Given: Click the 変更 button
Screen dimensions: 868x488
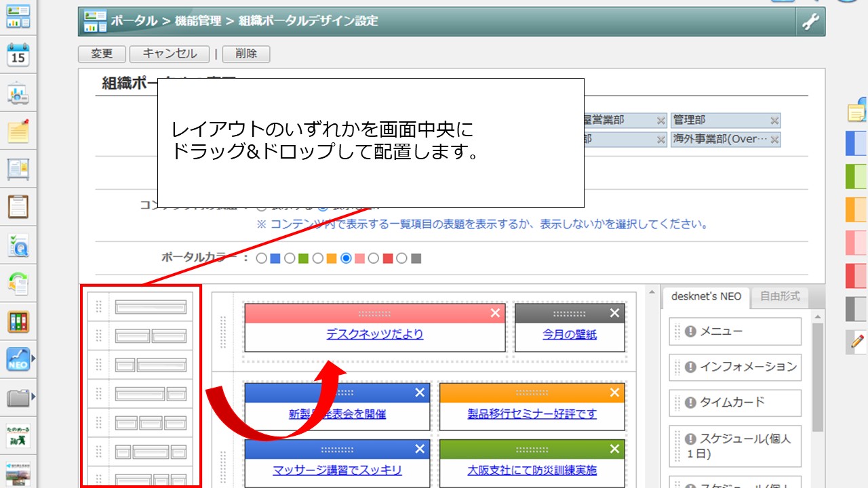Looking at the screenshot, I should pos(102,54).
